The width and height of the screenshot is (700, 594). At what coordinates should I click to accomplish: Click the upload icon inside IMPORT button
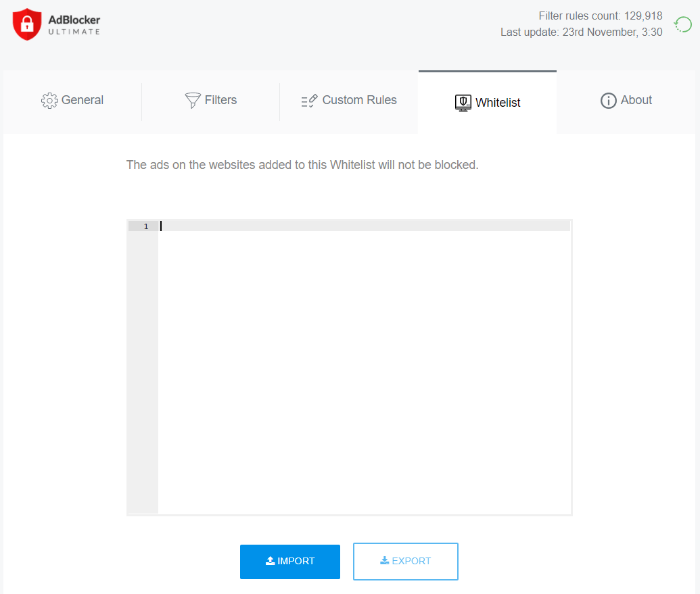tap(270, 562)
